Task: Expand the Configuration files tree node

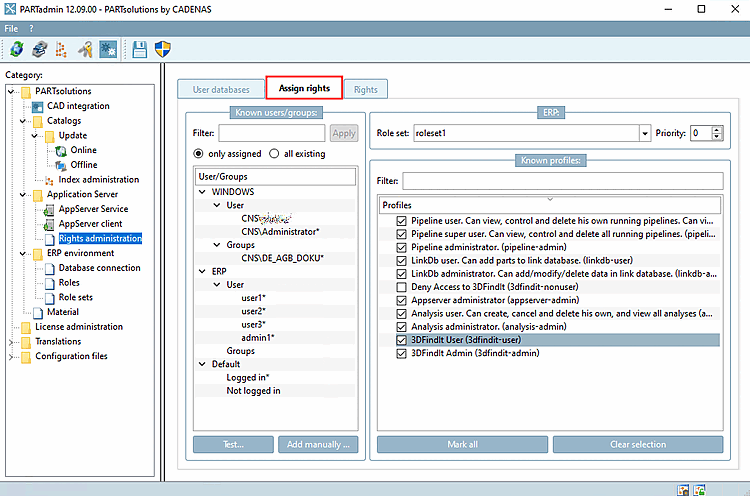Action: [x=11, y=357]
